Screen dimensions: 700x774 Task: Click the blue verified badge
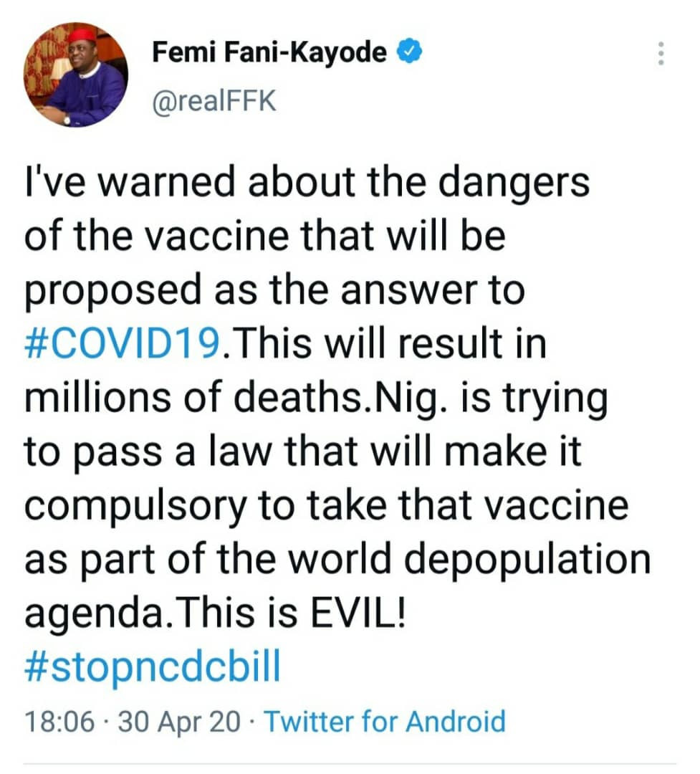pos(410,52)
